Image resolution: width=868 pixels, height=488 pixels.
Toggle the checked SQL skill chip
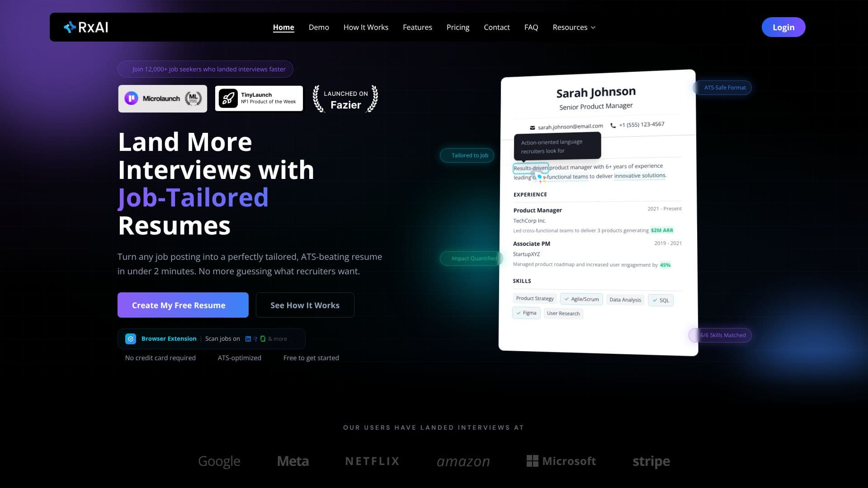[x=660, y=300]
